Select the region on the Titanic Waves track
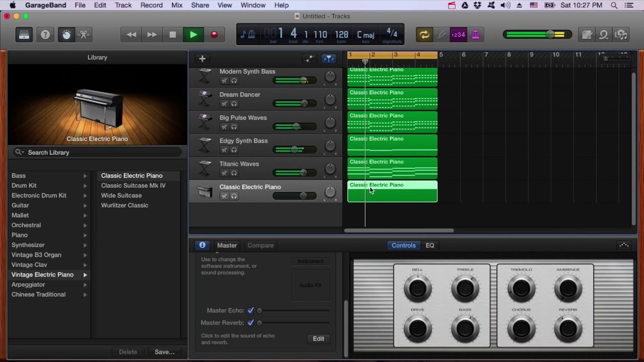 point(392,168)
